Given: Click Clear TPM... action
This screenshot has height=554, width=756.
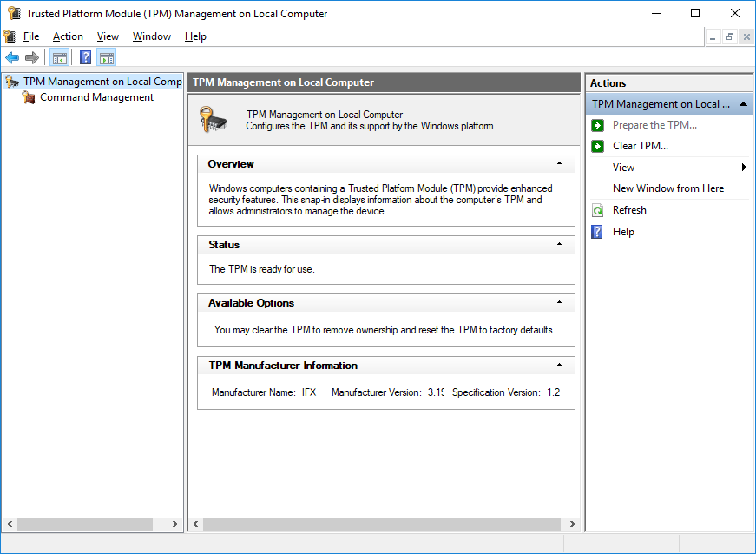Looking at the screenshot, I should point(641,146).
